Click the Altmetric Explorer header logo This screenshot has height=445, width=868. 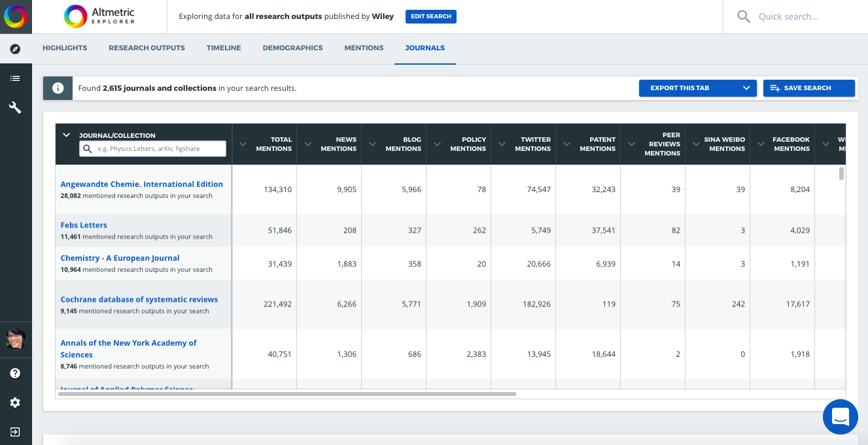coord(99,16)
